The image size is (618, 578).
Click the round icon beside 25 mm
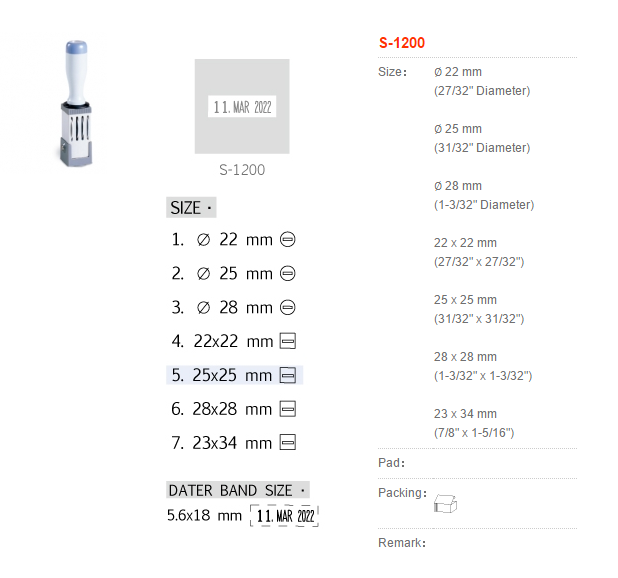(x=287, y=273)
